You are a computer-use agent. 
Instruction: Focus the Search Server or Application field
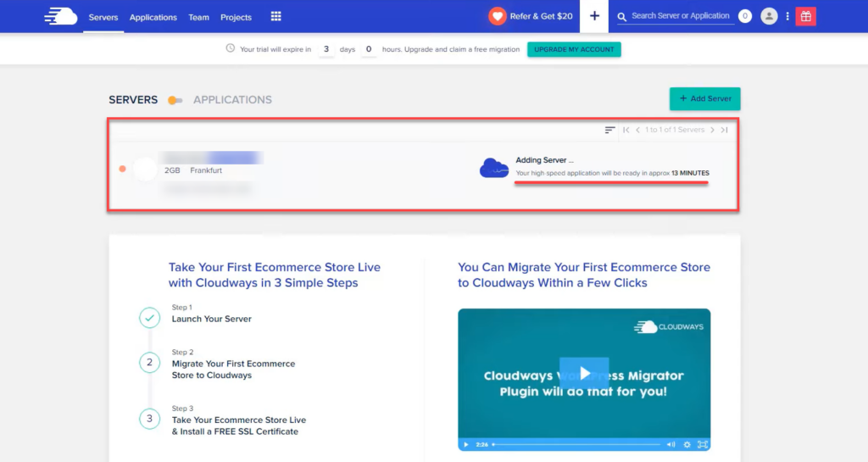coord(681,16)
